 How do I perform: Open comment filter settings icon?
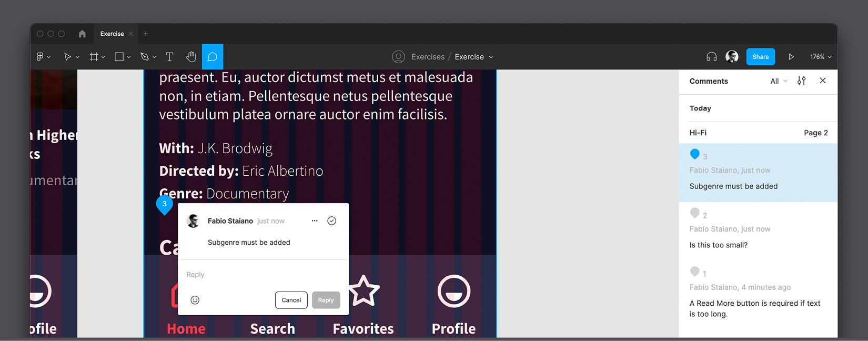[801, 81]
